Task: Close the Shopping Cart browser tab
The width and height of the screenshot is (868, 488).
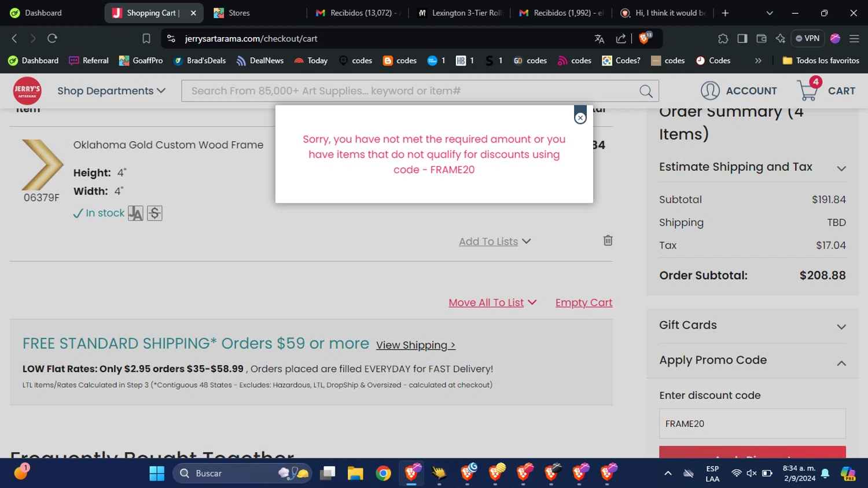Action: coord(193,13)
